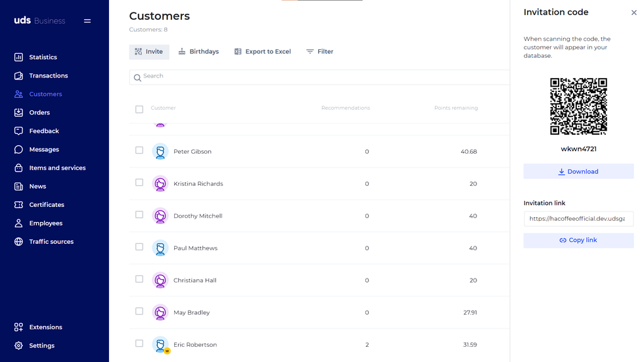Collapse sidebar with the hamburger icon
The height and width of the screenshot is (362, 644).
[87, 21]
